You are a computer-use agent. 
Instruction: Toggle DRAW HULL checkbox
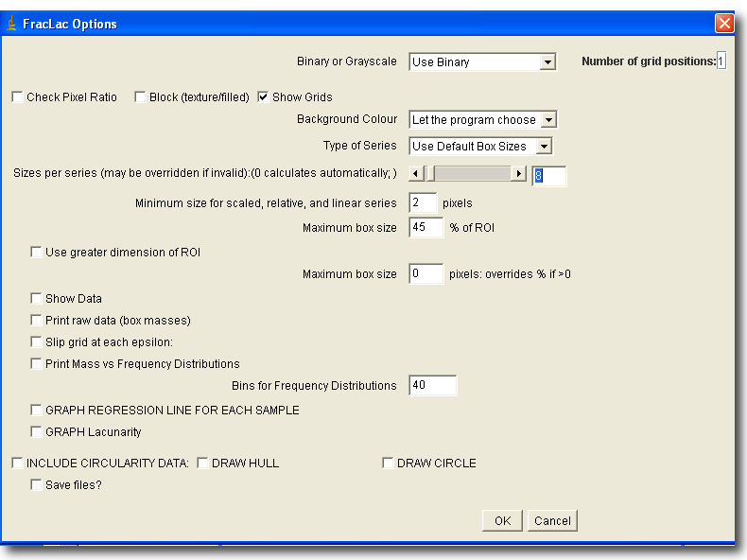click(x=203, y=464)
